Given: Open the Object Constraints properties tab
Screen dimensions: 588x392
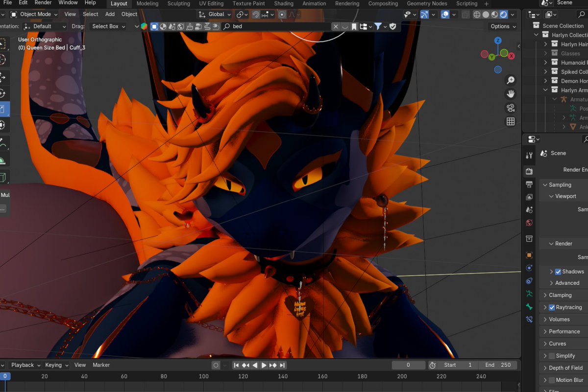Looking at the screenshot, I should point(529,281).
